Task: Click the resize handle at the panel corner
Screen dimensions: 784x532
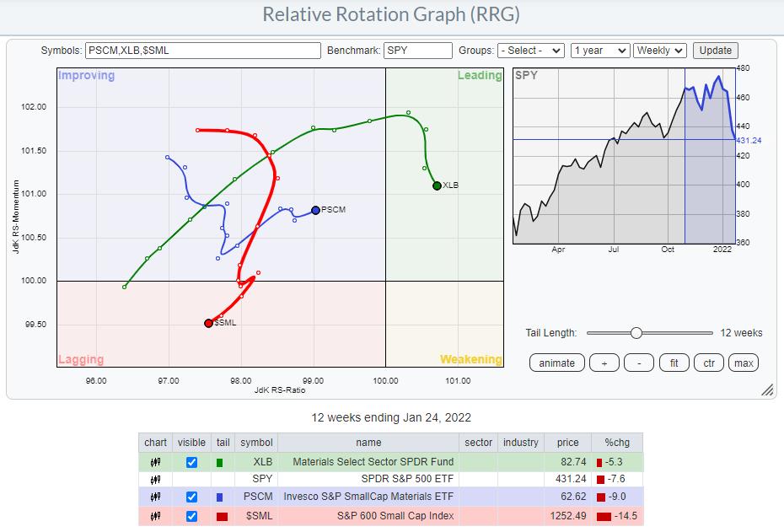Action: 767,390
